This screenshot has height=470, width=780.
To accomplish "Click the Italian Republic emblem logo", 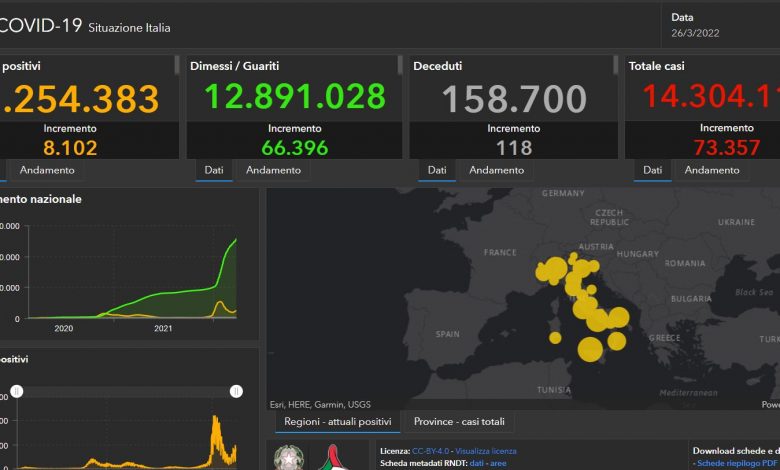I will pyautogui.click(x=289, y=458).
